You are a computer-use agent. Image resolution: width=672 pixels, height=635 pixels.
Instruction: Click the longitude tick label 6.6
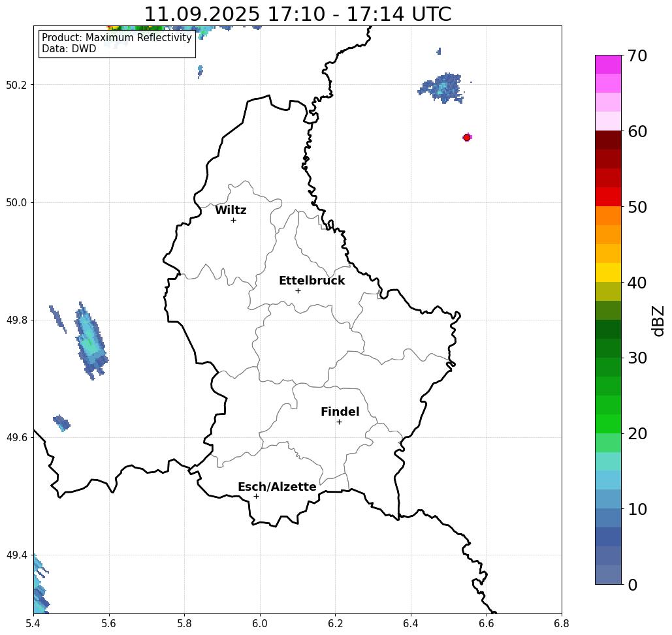coord(486,623)
